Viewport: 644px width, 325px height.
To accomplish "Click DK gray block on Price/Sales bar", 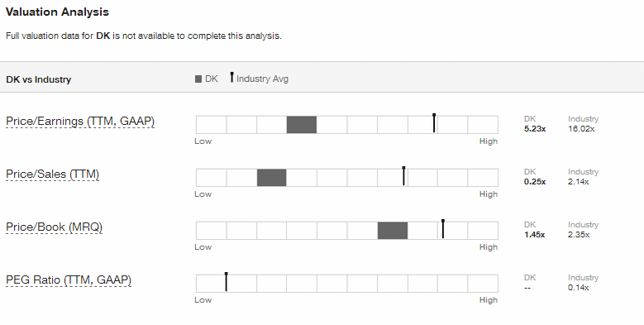I will click(271, 178).
